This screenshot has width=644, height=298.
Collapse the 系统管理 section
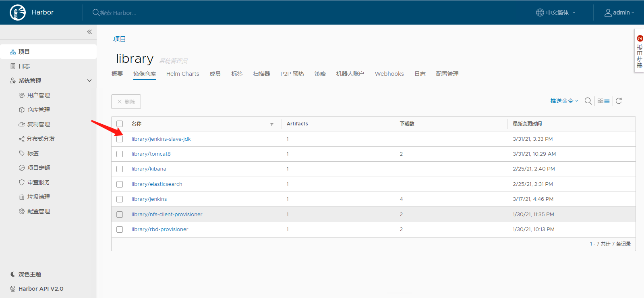click(x=89, y=81)
